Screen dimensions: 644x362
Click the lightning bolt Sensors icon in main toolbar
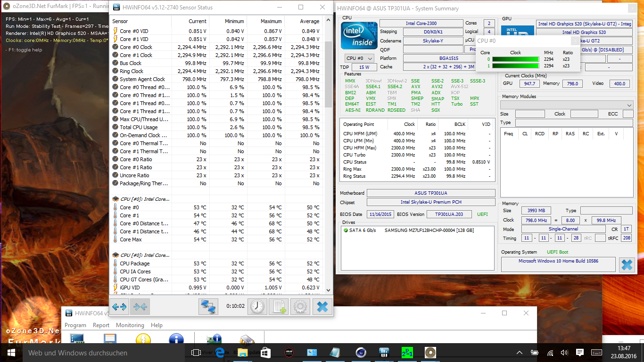[143, 340]
